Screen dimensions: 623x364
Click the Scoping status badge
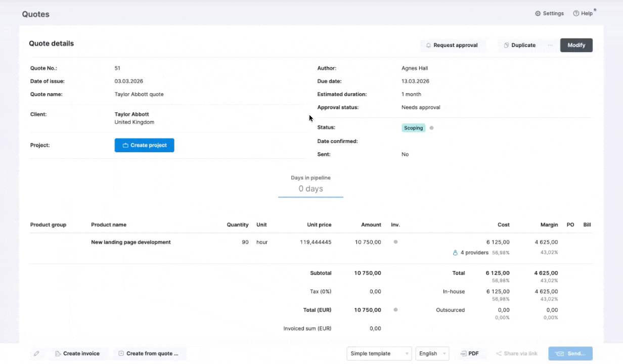[x=413, y=128]
